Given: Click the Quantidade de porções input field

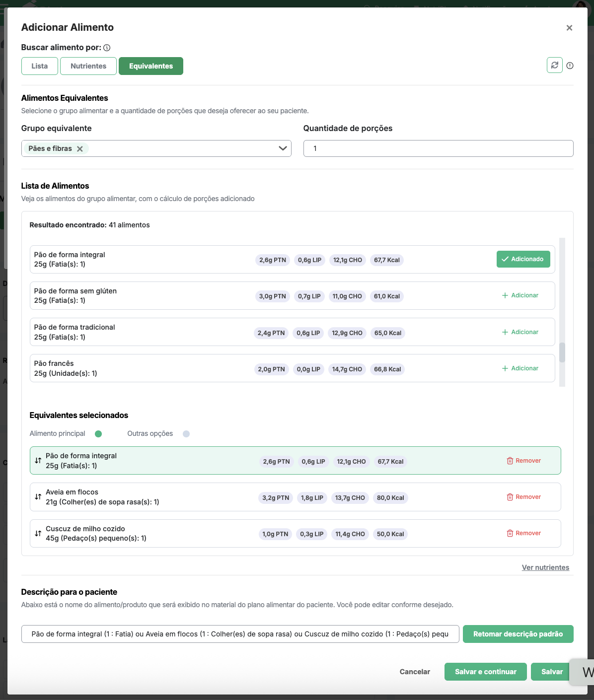Looking at the screenshot, I should click(x=438, y=148).
